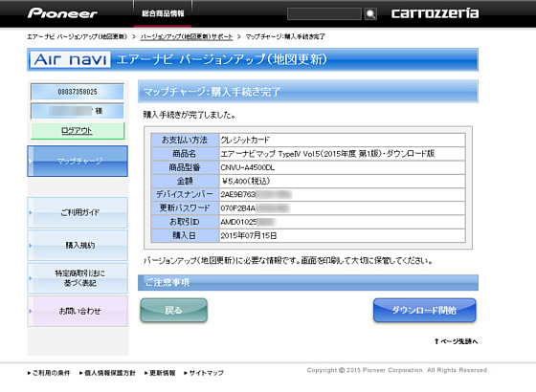
Task: Click the マップチャージ:購入手続き完了 heading
Action: pos(308,92)
